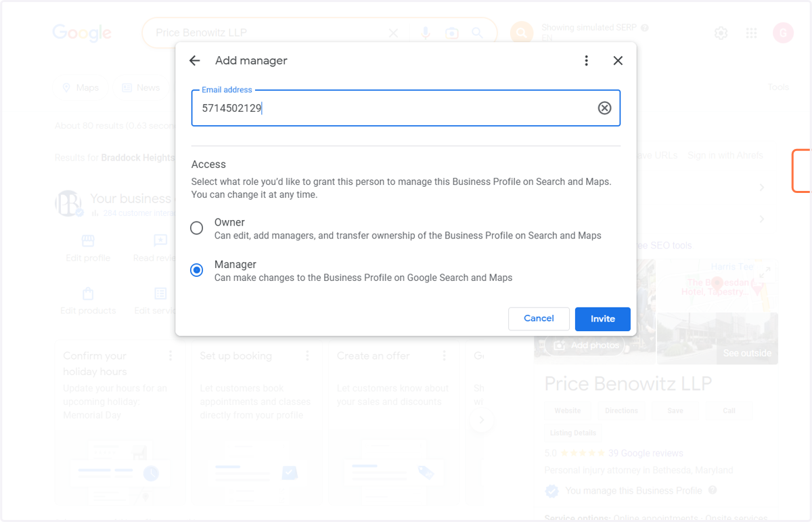Open the Google account avatar
Screen dimensions: 812x522
(784, 32)
